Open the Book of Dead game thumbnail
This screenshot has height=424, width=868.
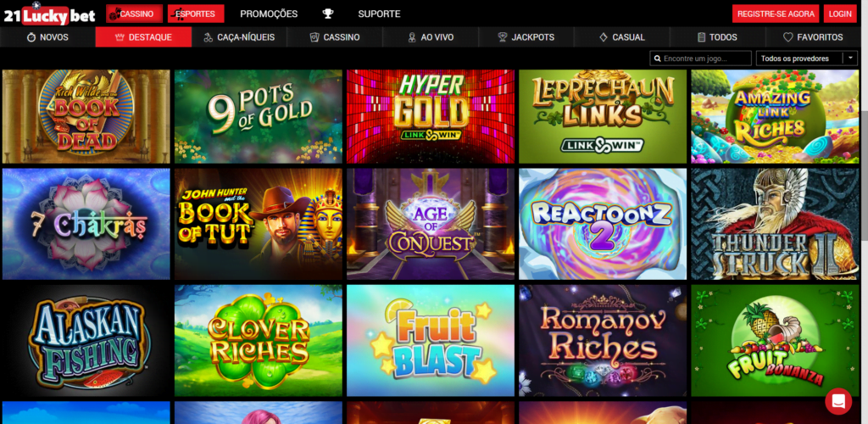tap(86, 116)
